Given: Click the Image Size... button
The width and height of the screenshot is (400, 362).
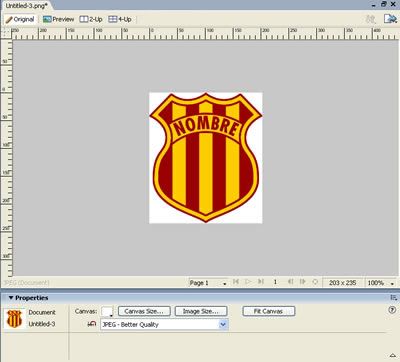Looking at the screenshot, I should pos(201,311).
